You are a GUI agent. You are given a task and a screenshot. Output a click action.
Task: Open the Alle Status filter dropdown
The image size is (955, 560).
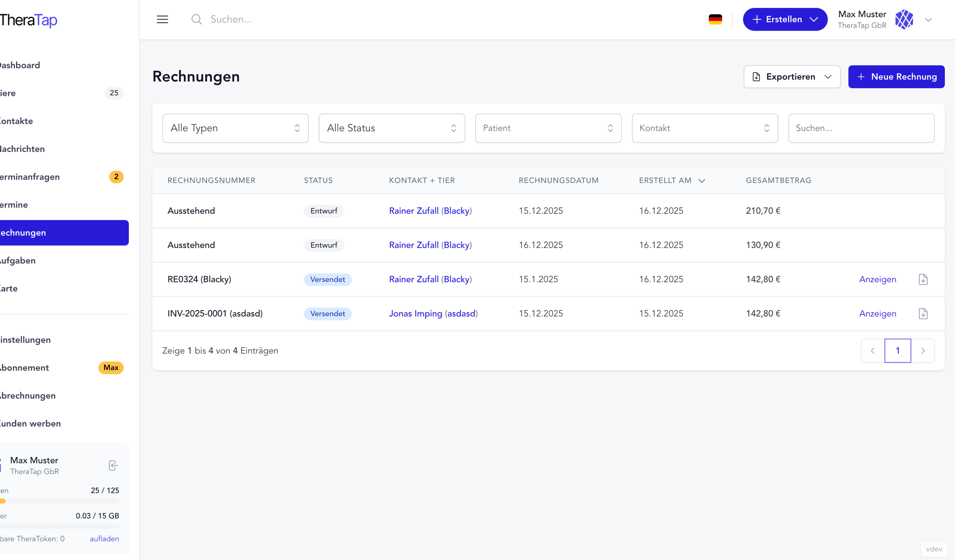click(392, 128)
